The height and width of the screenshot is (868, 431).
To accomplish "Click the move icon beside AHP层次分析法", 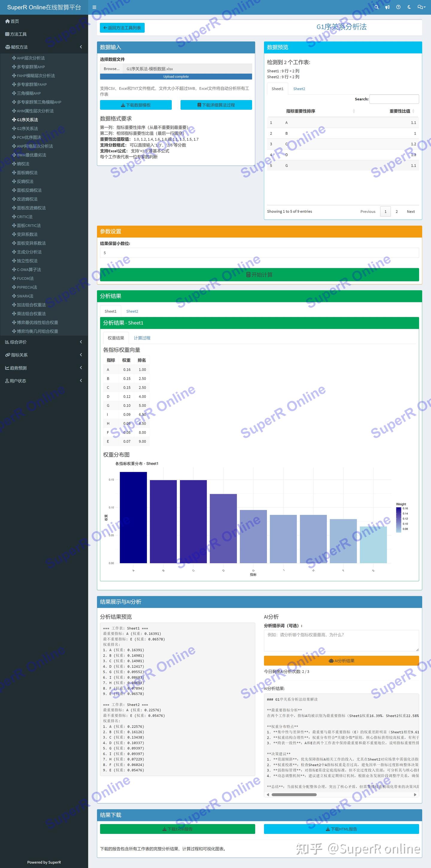I will click(x=14, y=58).
